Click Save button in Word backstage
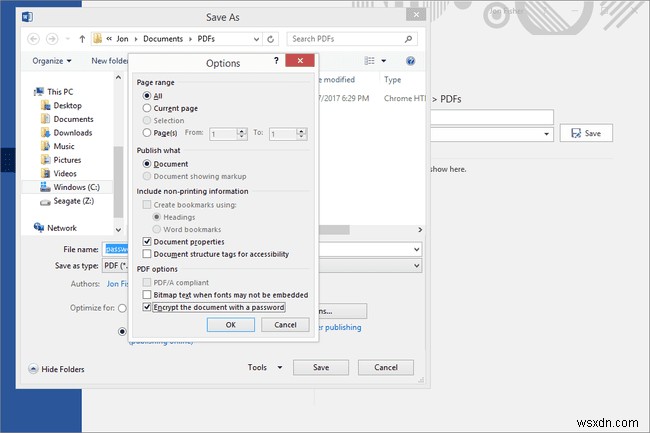The image size is (650, 433). pos(586,133)
